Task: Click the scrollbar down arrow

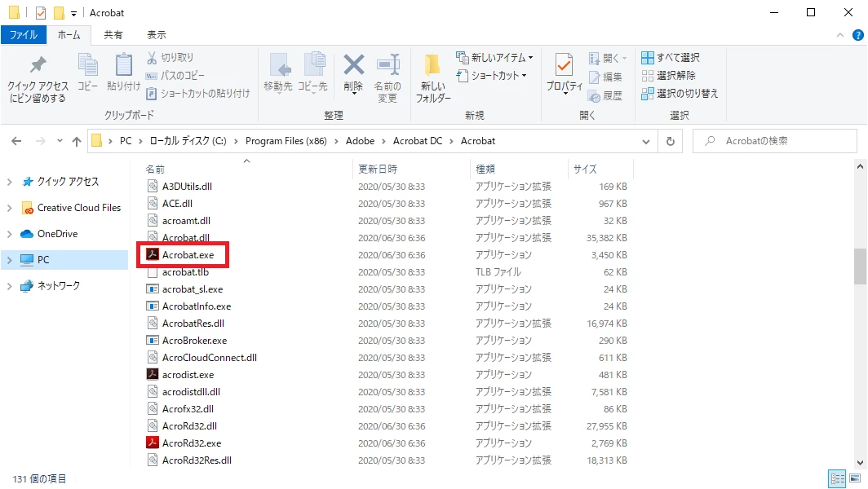Action: (x=860, y=463)
